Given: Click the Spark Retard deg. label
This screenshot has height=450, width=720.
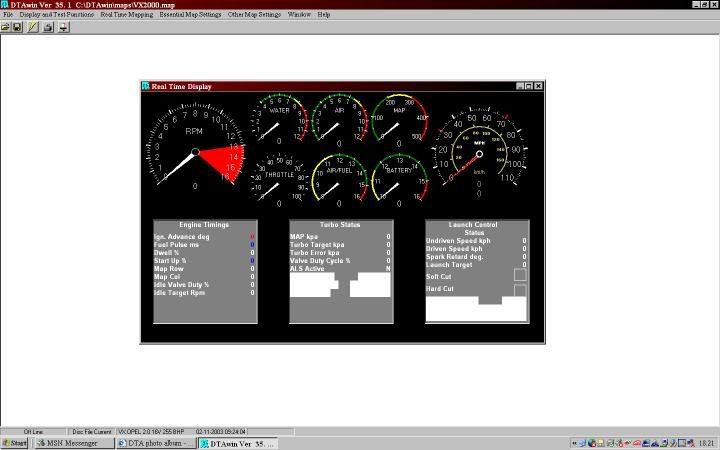Looking at the screenshot, I should (455, 257).
